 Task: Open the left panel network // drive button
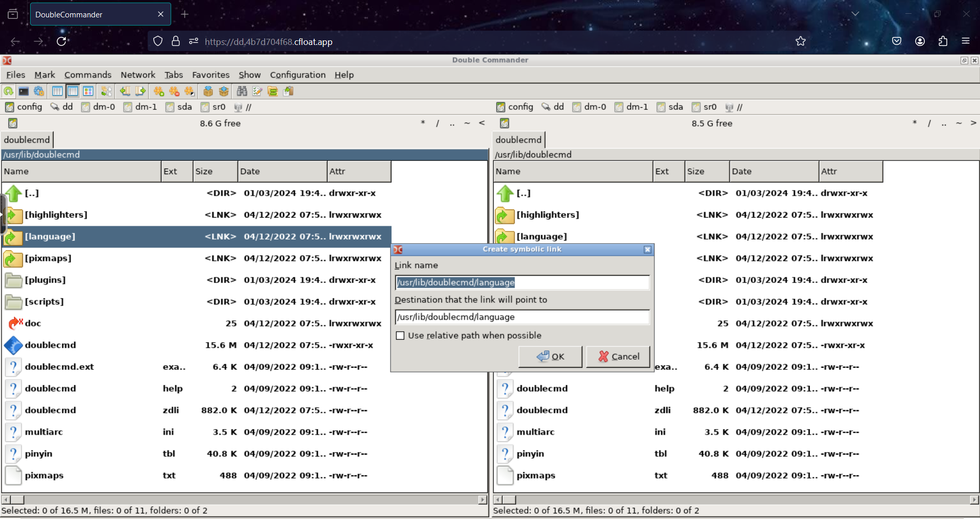[x=242, y=107]
